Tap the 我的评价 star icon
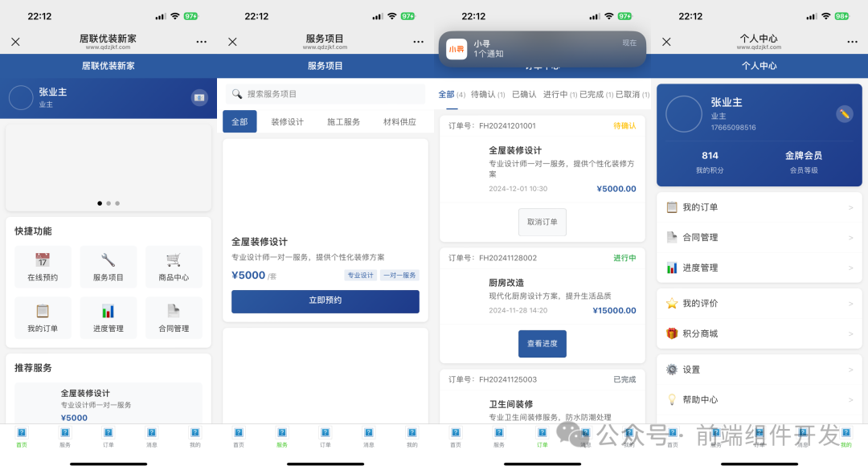The width and height of the screenshot is (868, 470). pos(672,303)
